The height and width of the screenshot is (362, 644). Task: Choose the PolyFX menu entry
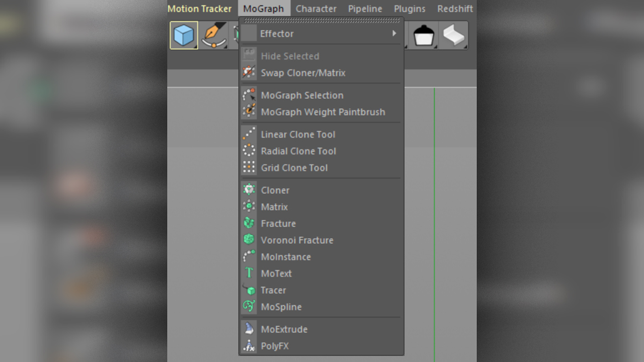(321, 345)
